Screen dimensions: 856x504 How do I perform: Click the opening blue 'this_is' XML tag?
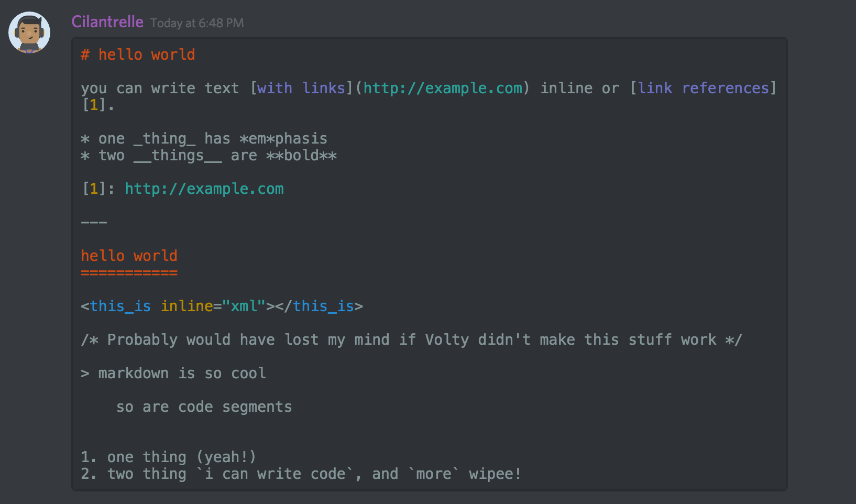120,306
